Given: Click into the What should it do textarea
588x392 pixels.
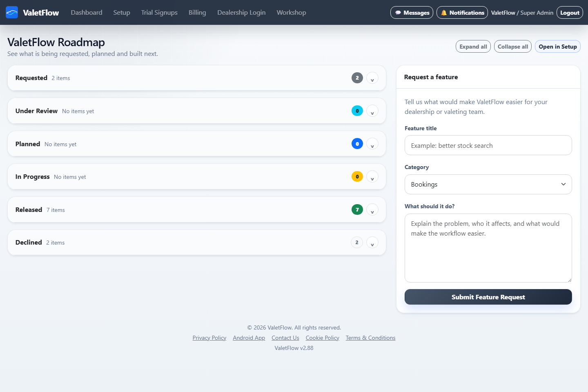Looking at the screenshot, I should coord(488,248).
